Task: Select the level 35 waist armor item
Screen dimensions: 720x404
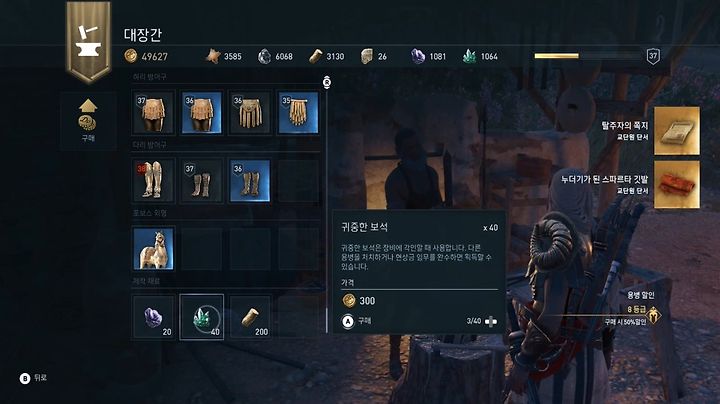Action: [298, 112]
